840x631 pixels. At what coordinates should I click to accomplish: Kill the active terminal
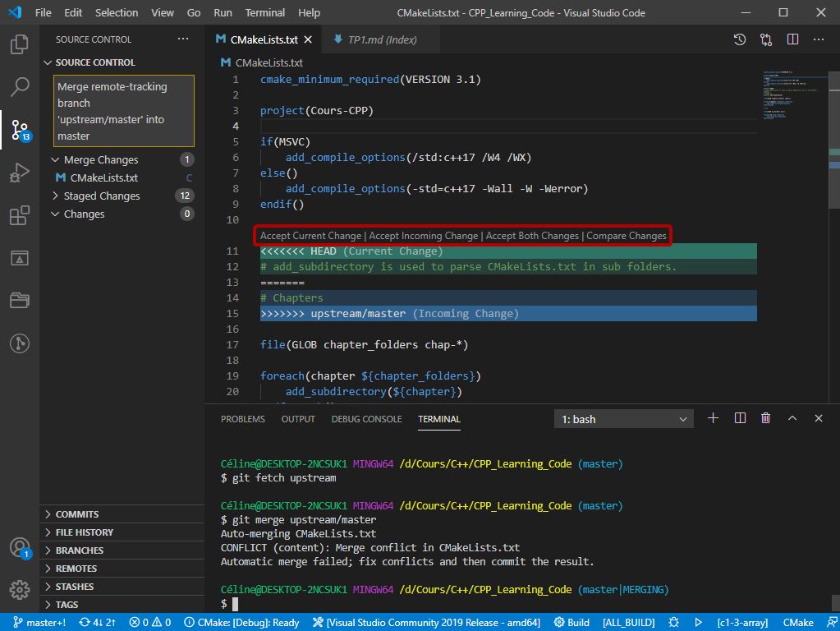765,418
